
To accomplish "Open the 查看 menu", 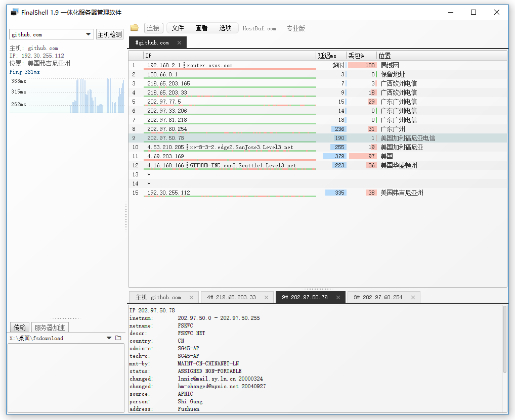I will (201, 28).
